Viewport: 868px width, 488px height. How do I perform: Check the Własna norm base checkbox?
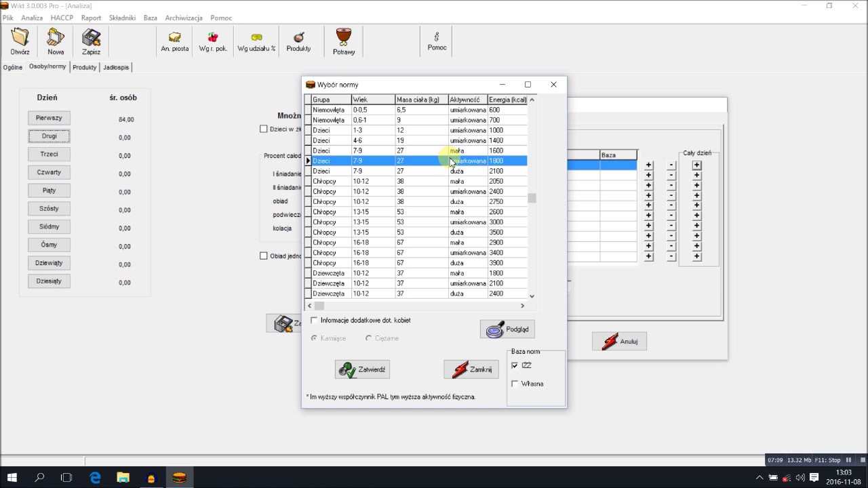[x=515, y=384]
